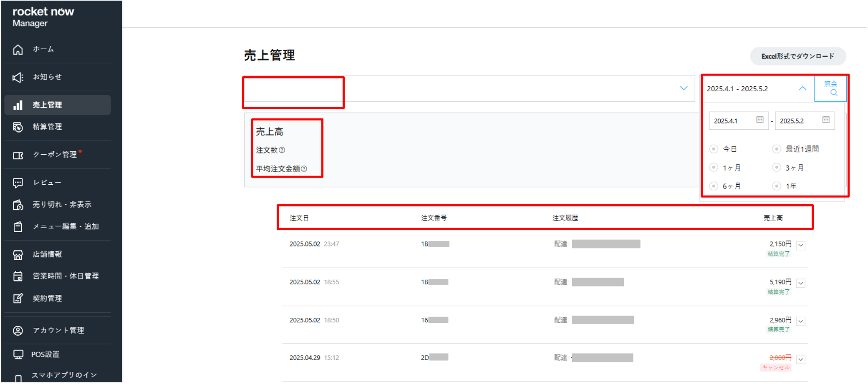Open アカウント管理 menu entry
This screenshot has width=868, height=384.
point(58,330)
